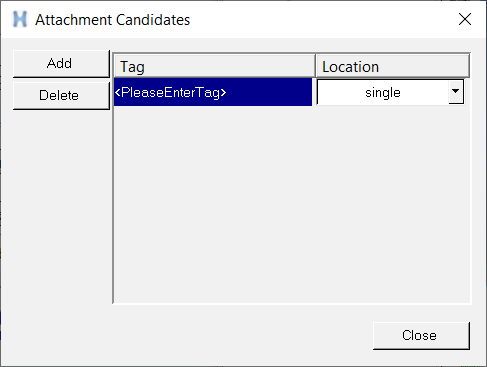Screen dimensions: 487x367
Task: Click the Close button at bottom
Action: [x=421, y=336]
